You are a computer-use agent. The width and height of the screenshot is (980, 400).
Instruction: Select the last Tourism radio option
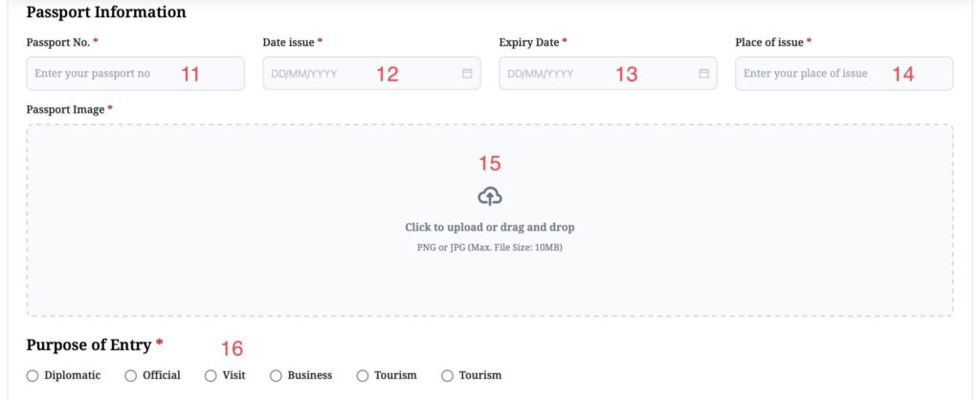pyautogui.click(x=447, y=376)
